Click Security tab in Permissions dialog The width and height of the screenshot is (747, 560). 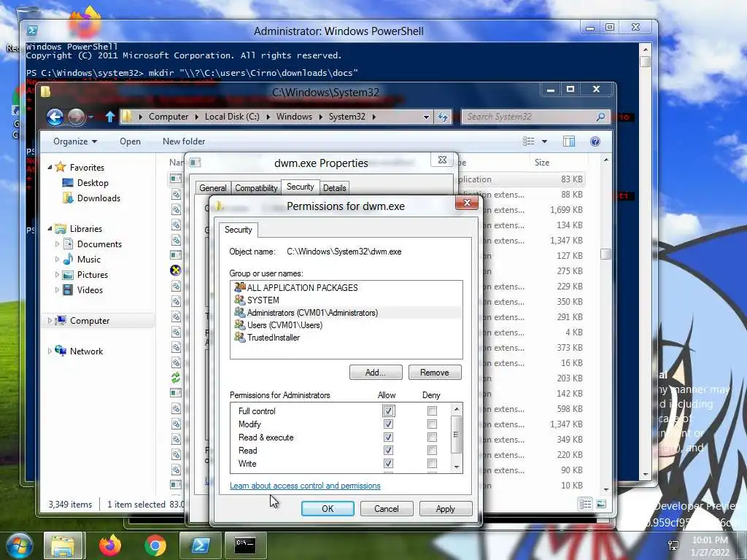coord(239,230)
